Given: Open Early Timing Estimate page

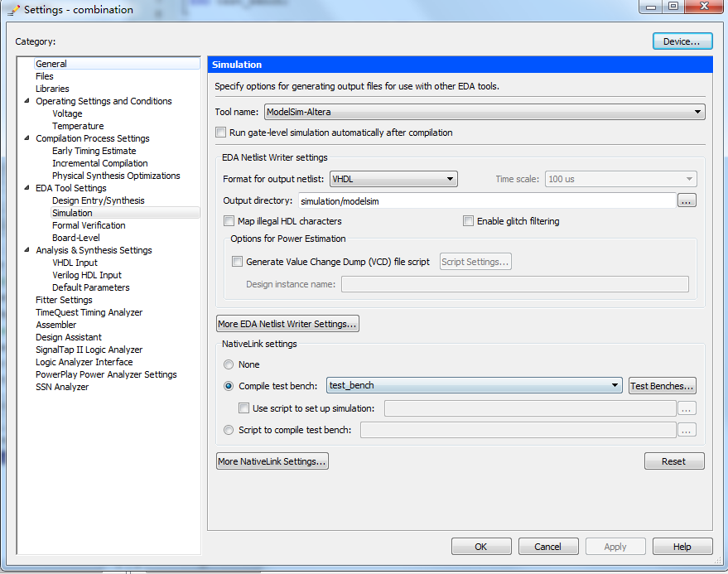Looking at the screenshot, I should point(94,151).
